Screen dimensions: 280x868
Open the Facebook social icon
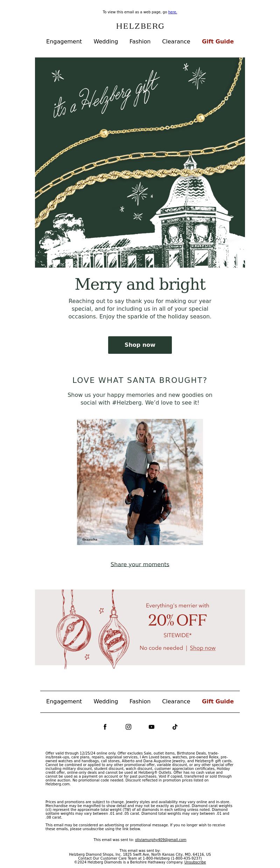(x=105, y=727)
